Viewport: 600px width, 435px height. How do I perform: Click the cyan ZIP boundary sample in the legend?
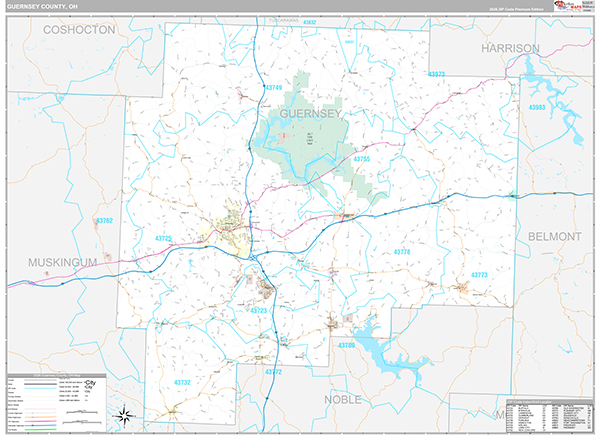(40, 388)
